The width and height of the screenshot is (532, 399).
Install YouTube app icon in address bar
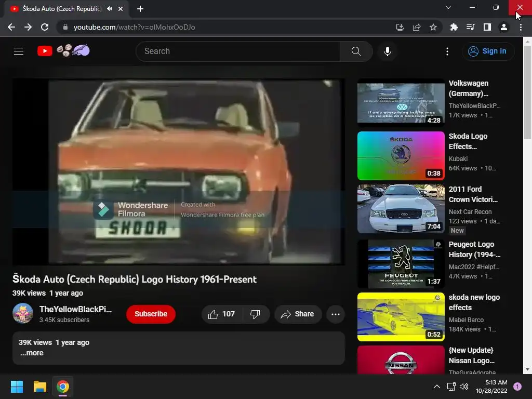point(400,27)
